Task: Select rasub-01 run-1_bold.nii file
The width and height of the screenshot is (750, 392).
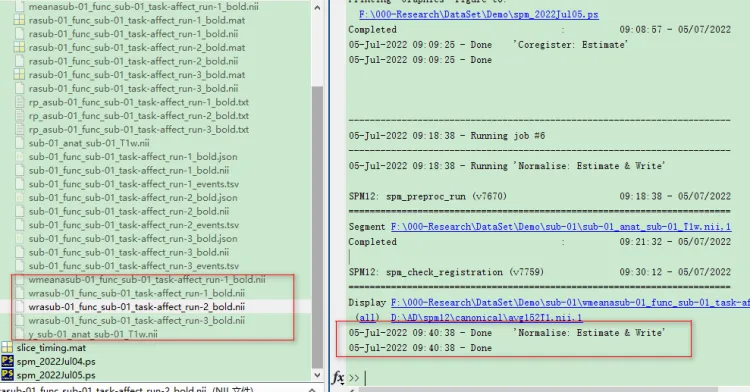Action: point(133,34)
